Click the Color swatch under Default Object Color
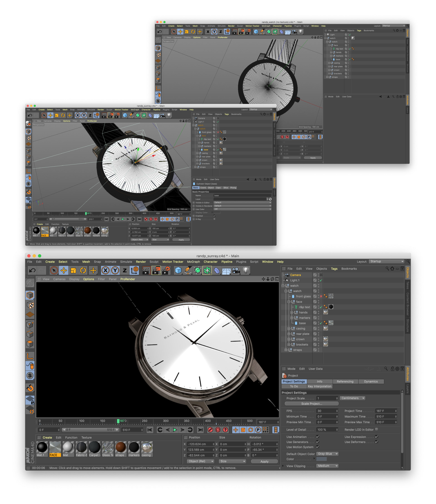Viewport: 436px width, 504px height. coord(321,459)
